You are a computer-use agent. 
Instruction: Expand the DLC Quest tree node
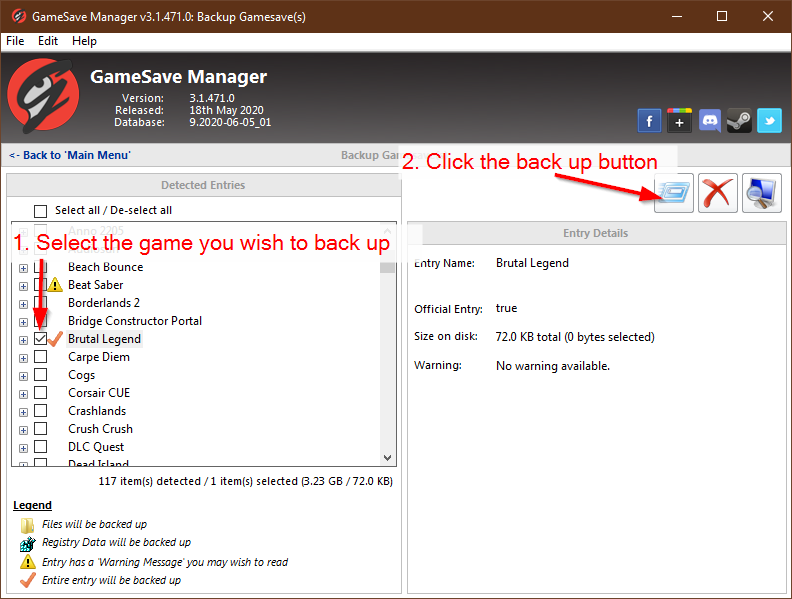click(x=23, y=448)
